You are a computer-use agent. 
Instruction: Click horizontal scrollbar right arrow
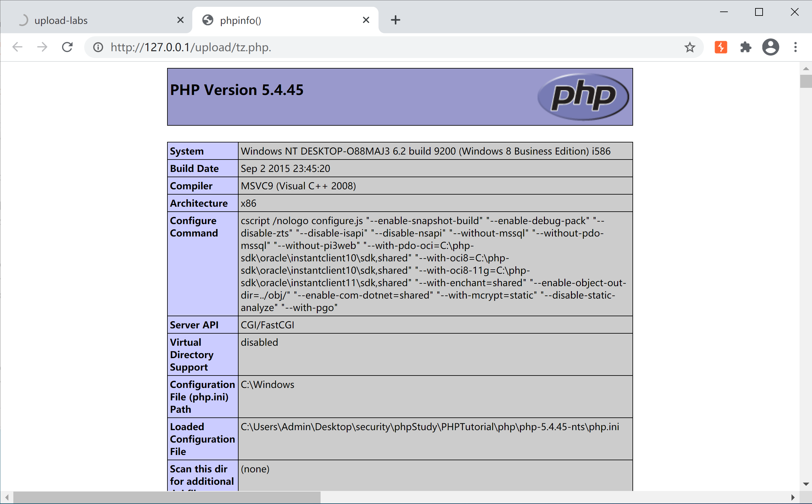pyautogui.click(x=793, y=497)
